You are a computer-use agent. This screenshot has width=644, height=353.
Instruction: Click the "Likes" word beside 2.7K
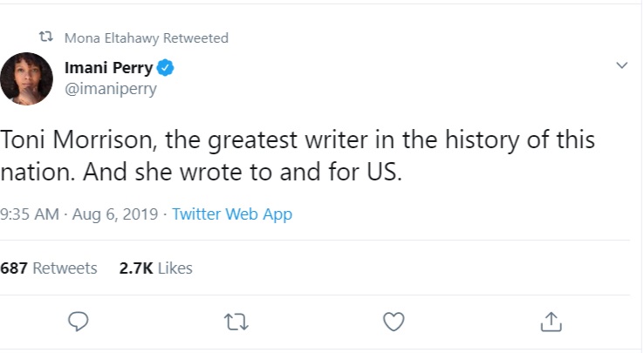click(x=175, y=268)
